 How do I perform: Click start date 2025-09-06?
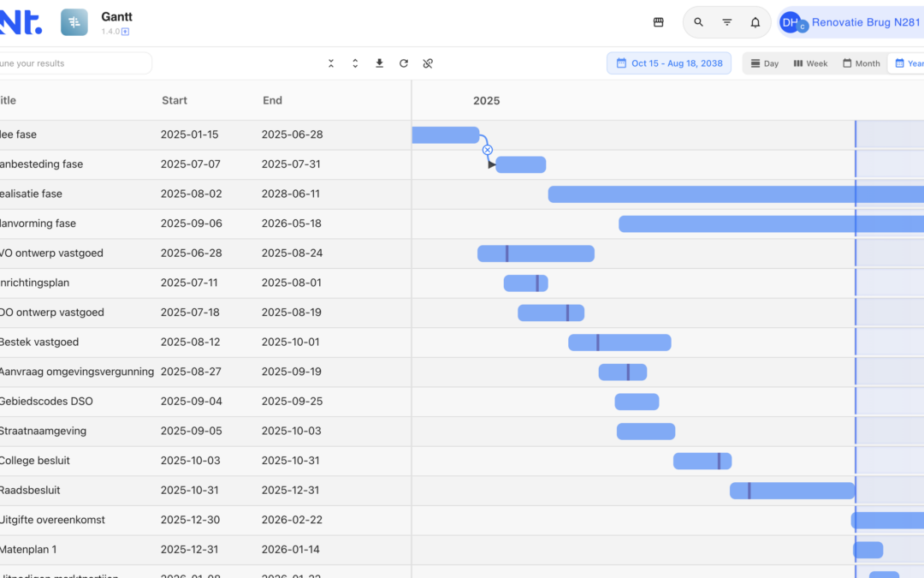point(192,223)
